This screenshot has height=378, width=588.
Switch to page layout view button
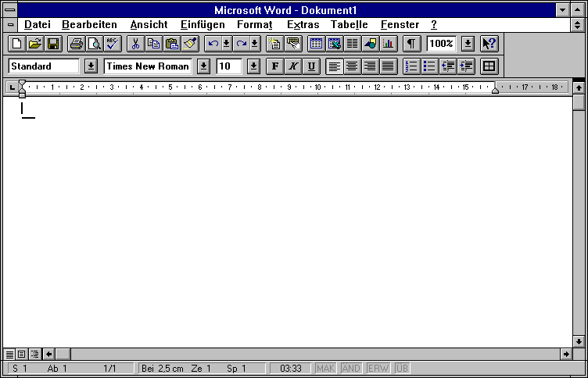click(x=22, y=354)
